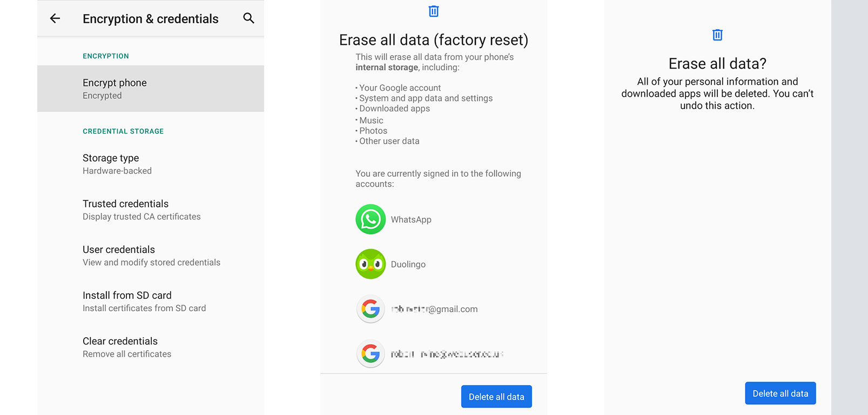Open search with magnifier icon
Viewport: 868px width, 415px height.
click(x=248, y=18)
